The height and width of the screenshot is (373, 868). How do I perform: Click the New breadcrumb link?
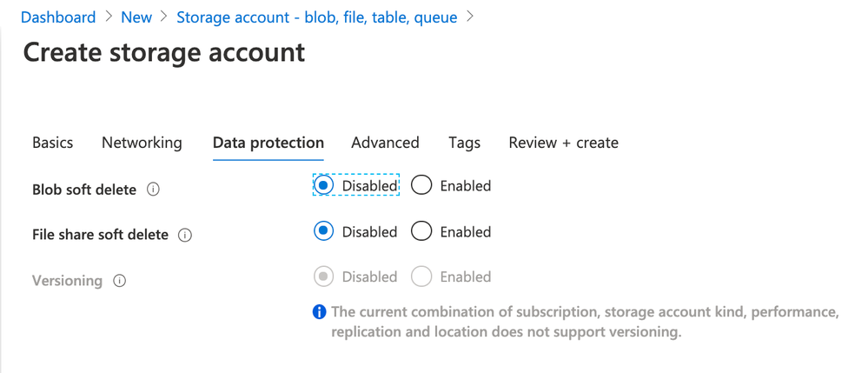(136, 17)
